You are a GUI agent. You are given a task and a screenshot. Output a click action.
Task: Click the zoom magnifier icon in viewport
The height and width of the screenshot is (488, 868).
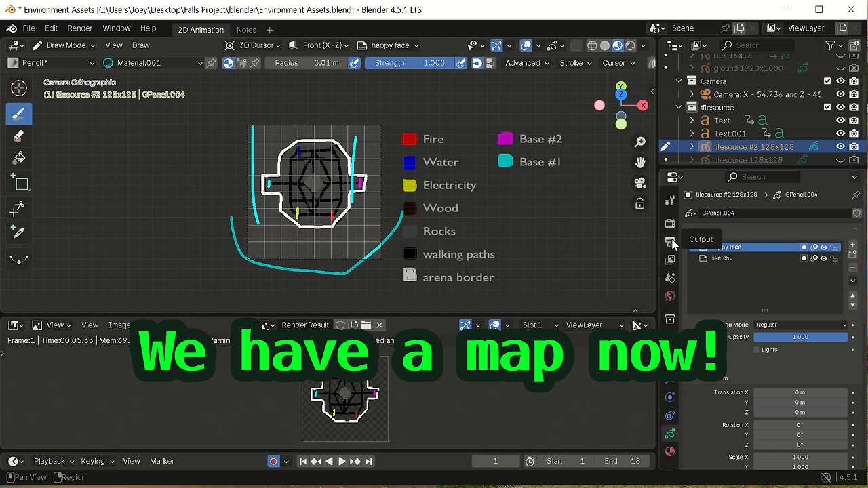(639, 142)
